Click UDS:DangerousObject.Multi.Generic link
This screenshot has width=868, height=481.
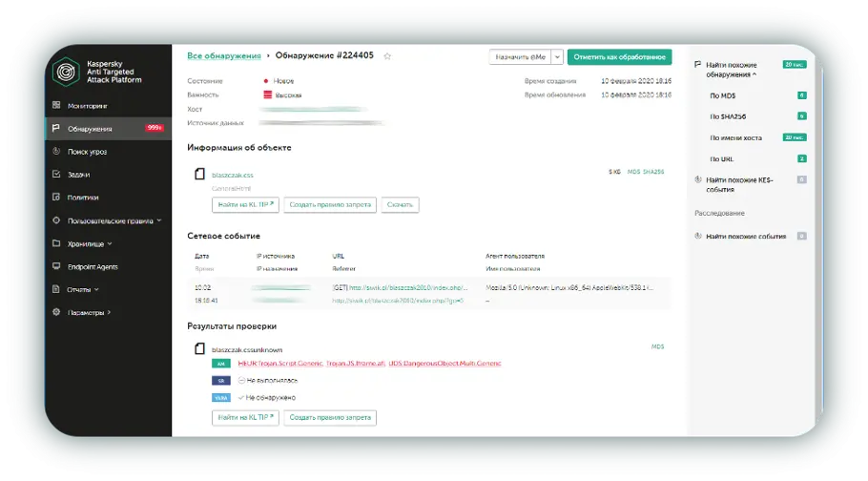tap(444, 364)
